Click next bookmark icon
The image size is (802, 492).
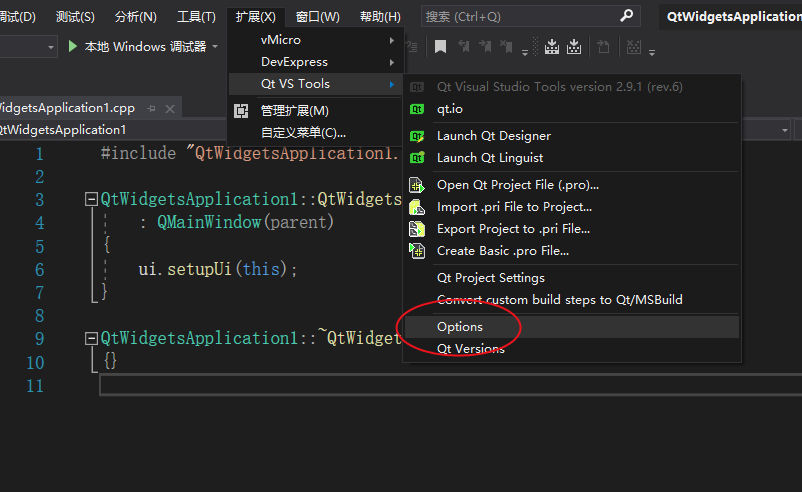coord(485,47)
